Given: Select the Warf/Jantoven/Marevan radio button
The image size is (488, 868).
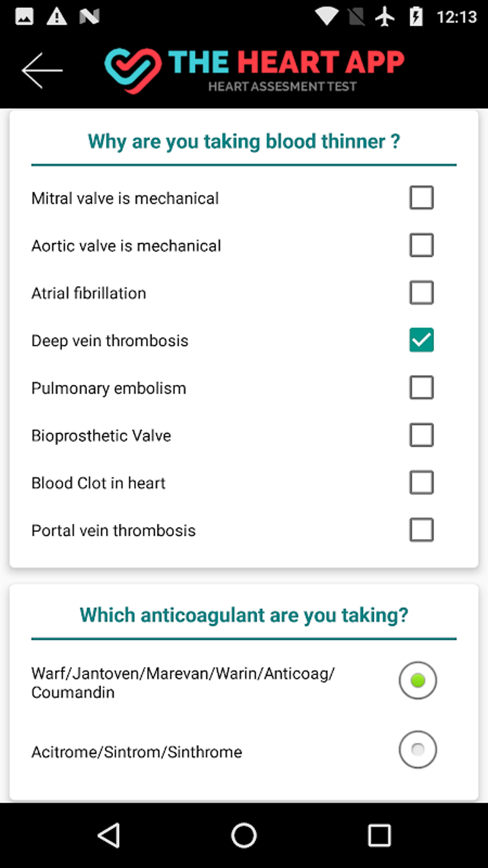Looking at the screenshot, I should pyautogui.click(x=418, y=680).
